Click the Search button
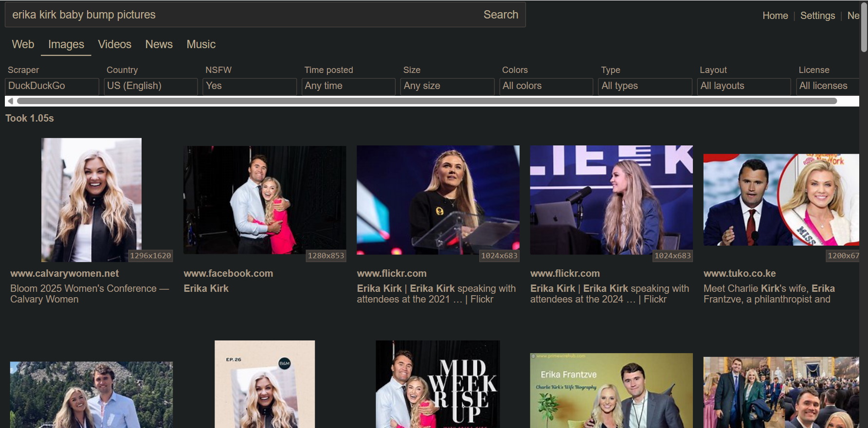Viewport: 868px width, 428px height. [x=501, y=15]
